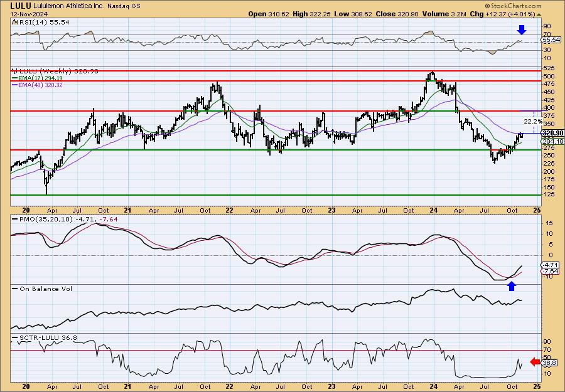Click the 525 price axis label

(x=549, y=68)
